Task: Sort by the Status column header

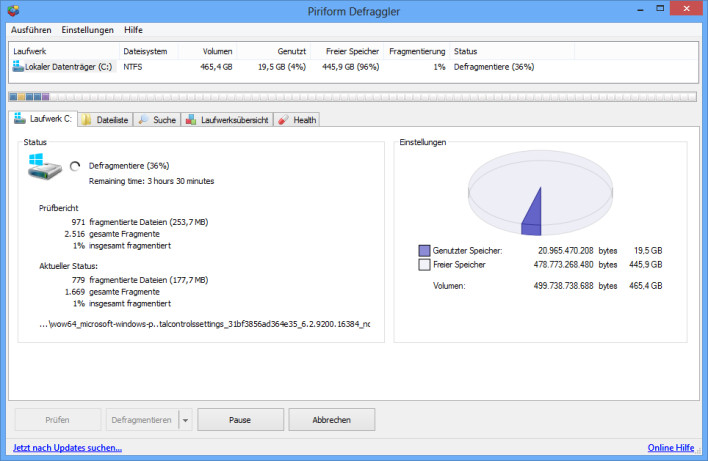Action: click(x=512, y=51)
